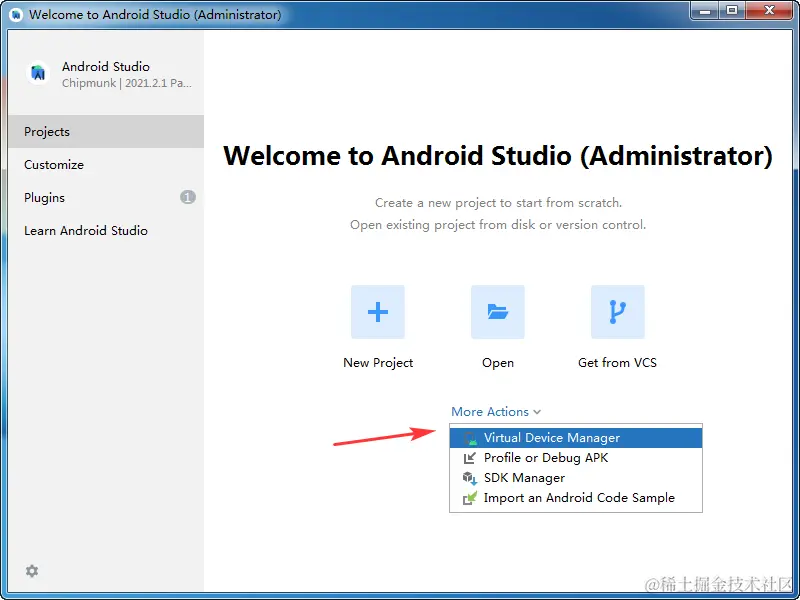Click the Android Studio name in the sidebar
This screenshot has width=800, height=600.
[106, 66]
